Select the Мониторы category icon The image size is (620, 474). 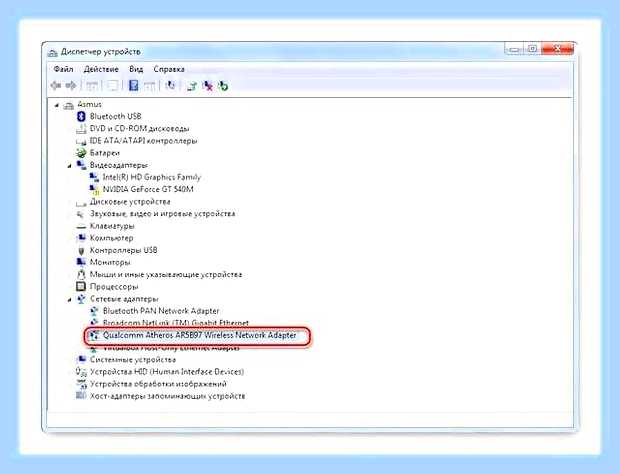[x=81, y=262]
